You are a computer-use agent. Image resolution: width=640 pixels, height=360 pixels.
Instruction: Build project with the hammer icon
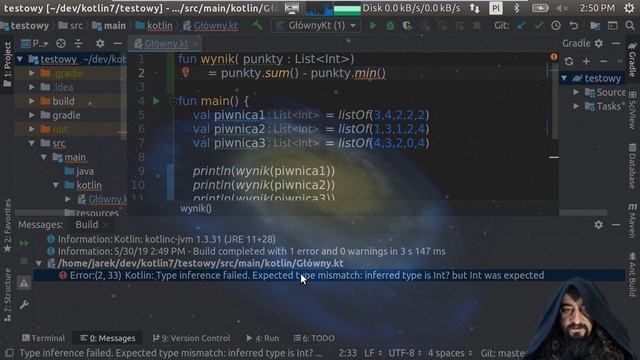tap(257, 26)
